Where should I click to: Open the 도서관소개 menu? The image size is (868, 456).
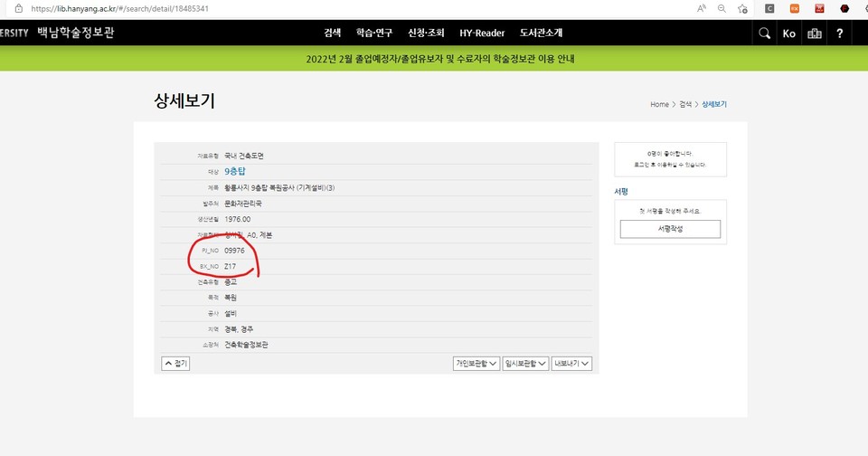541,33
